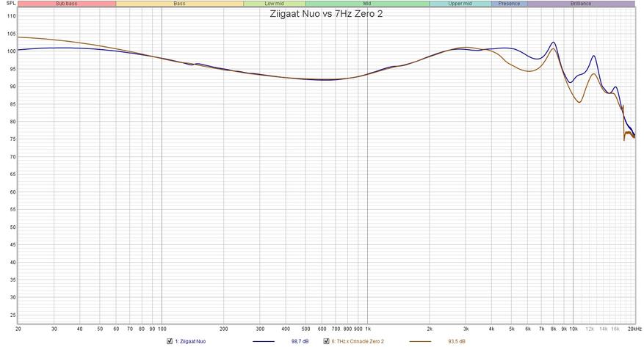Viewport: 644px width, 347px height.
Task: Click the Brilliance band header
Action: tap(581, 4)
